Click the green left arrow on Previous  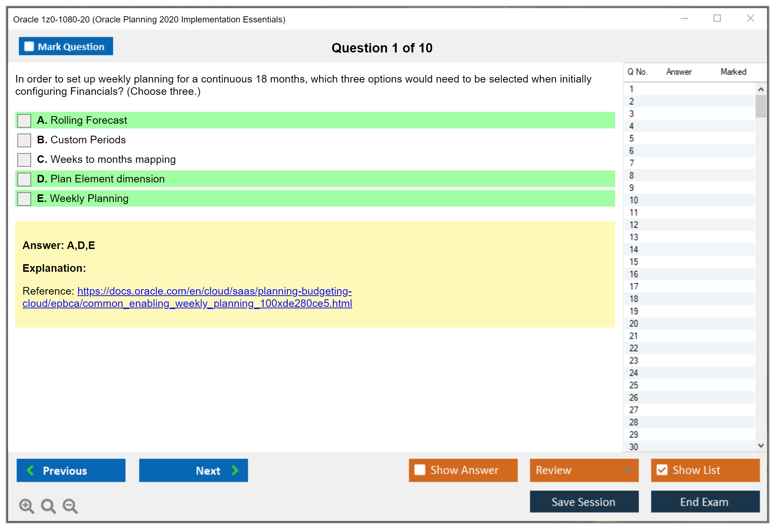click(x=30, y=470)
